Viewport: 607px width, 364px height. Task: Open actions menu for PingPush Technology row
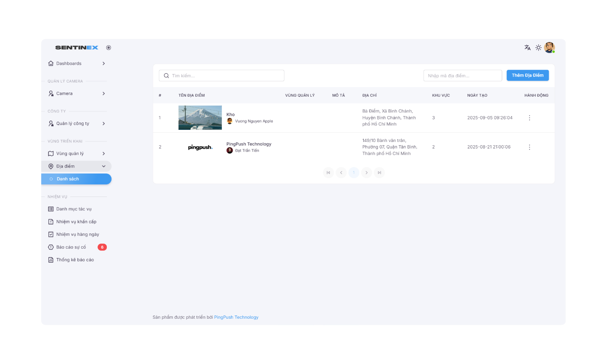(529, 147)
